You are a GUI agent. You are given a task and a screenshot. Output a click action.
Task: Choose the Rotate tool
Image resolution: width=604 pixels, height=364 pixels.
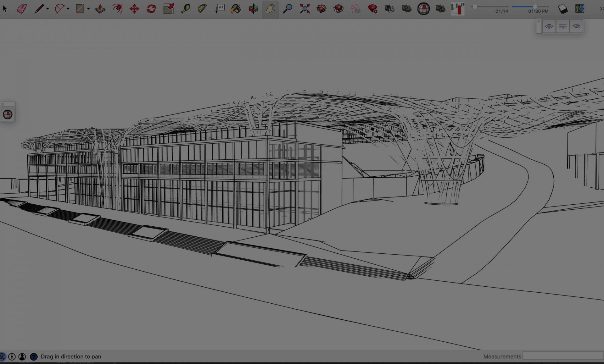(151, 8)
